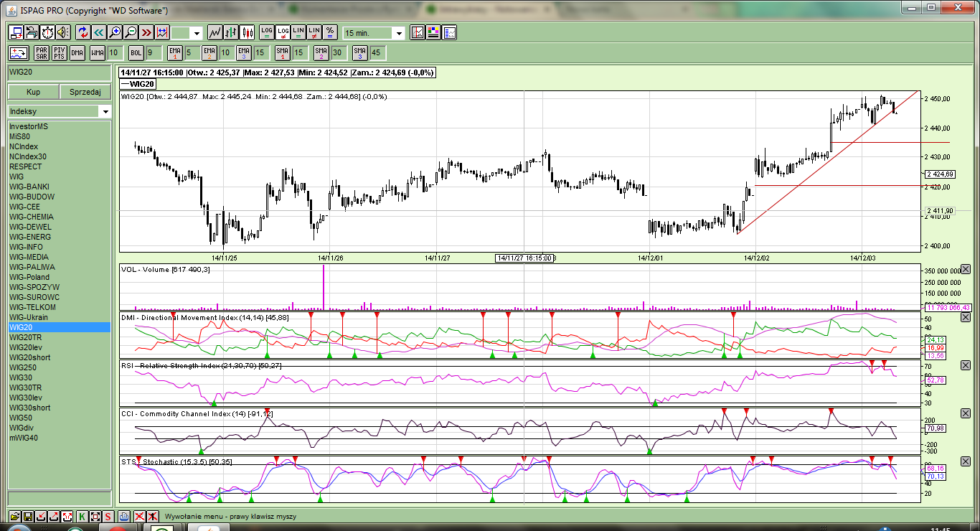Select the line chart type icon
980x531 pixels.
(215, 32)
